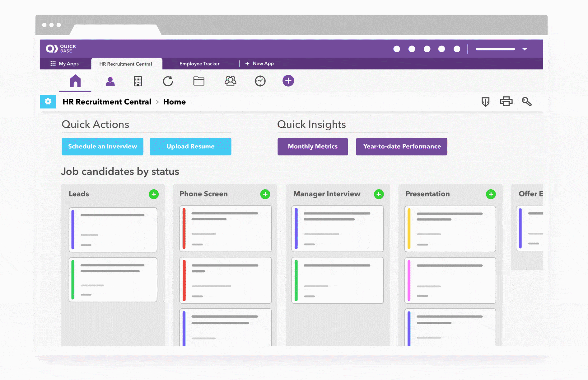The width and height of the screenshot is (588, 380).
Task: Click the Schedule an Interview button
Action: pos(102,146)
